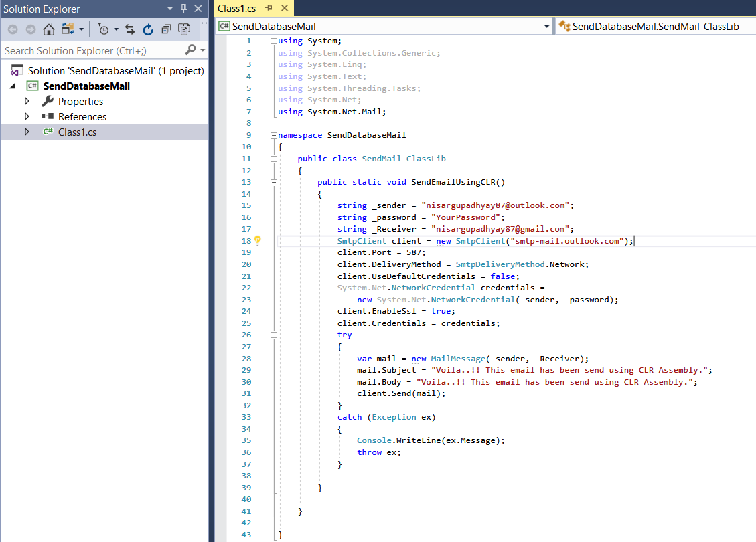The height and width of the screenshot is (542, 756).
Task: Close the Class1.cs tab
Action: click(285, 9)
